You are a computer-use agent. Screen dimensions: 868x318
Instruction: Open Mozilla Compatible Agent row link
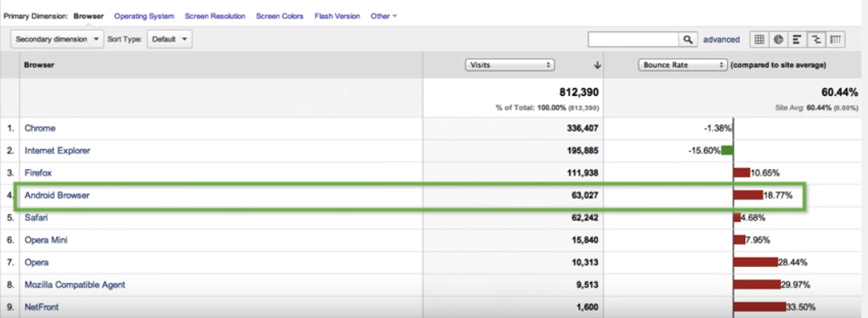pos(75,285)
